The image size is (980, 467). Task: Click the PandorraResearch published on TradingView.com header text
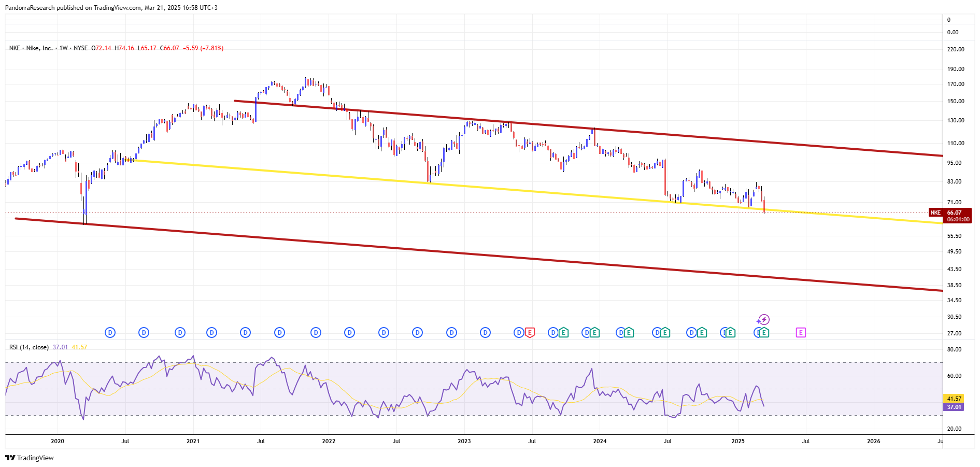pyautogui.click(x=111, y=8)
